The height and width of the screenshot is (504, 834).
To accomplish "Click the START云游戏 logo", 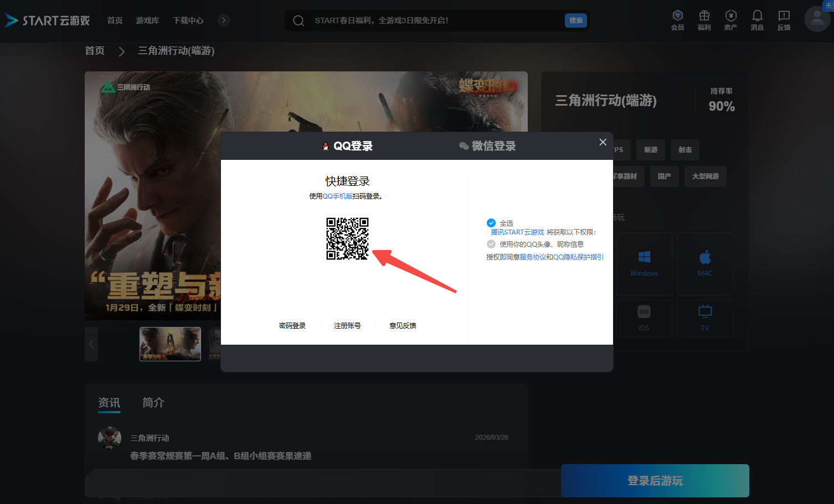I will click(x=47, y=20).
